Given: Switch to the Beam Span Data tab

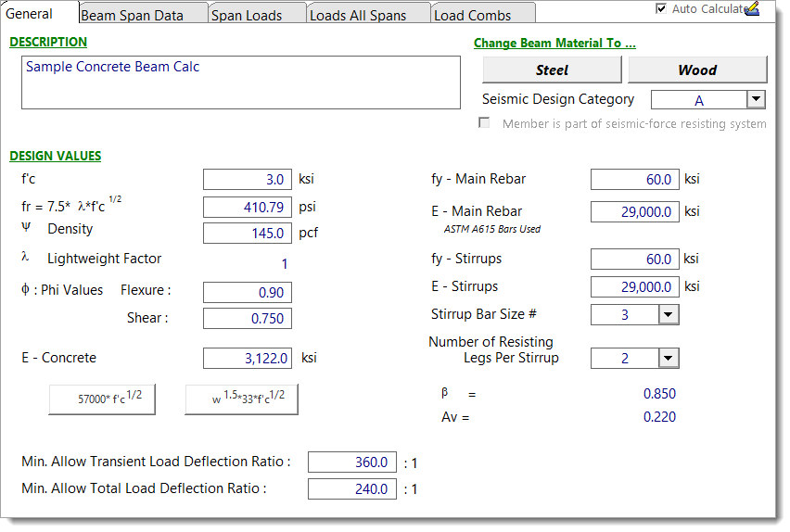Looking at the screenshot, I should click(132, 15).
